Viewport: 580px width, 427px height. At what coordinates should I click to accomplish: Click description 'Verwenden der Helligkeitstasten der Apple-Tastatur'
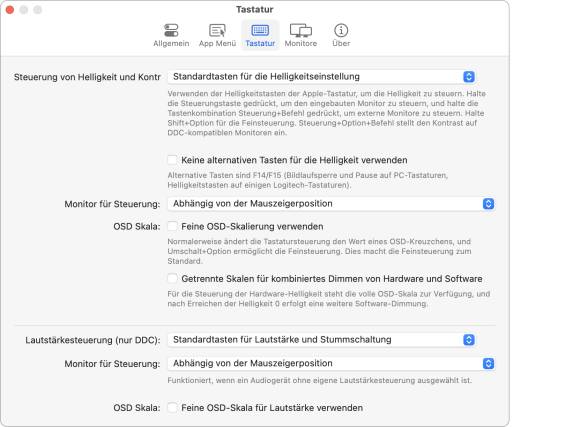coord(327,113)
